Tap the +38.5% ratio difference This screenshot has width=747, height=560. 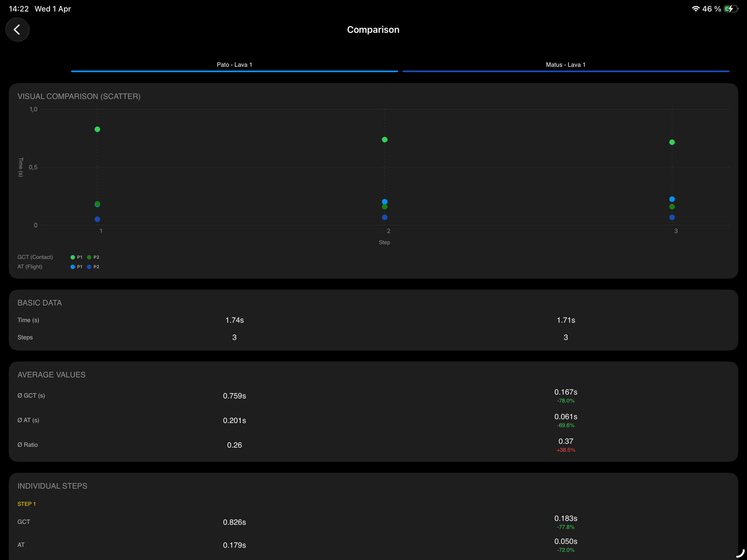tap(566, 450)
